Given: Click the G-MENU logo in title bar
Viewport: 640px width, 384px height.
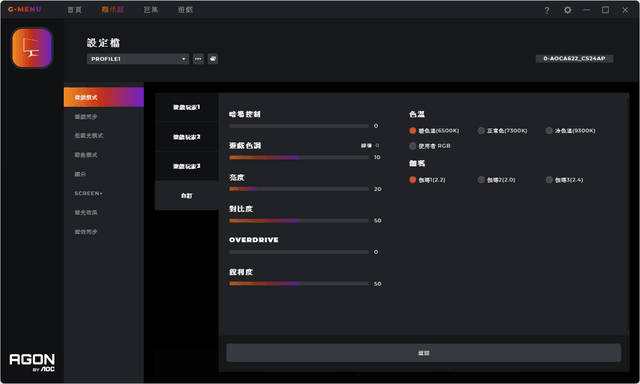Looking at the screenshot, I should tap(24, 9).
